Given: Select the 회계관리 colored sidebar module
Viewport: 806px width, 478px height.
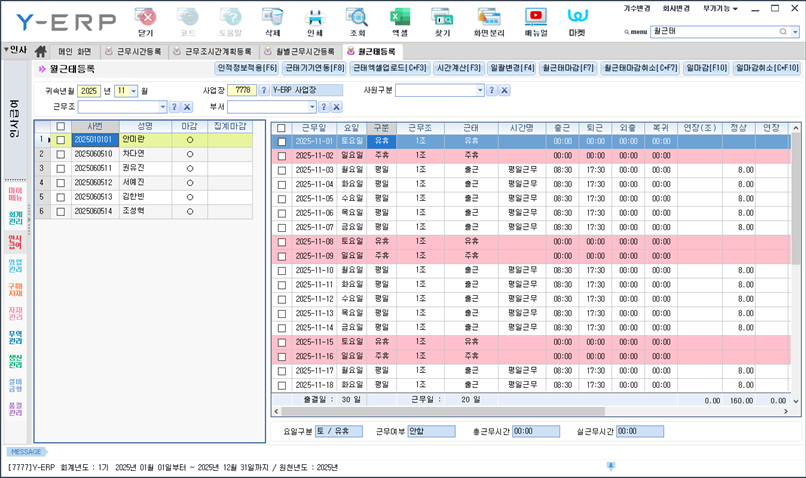Looking at the screenshot, I should click(15, 217).
